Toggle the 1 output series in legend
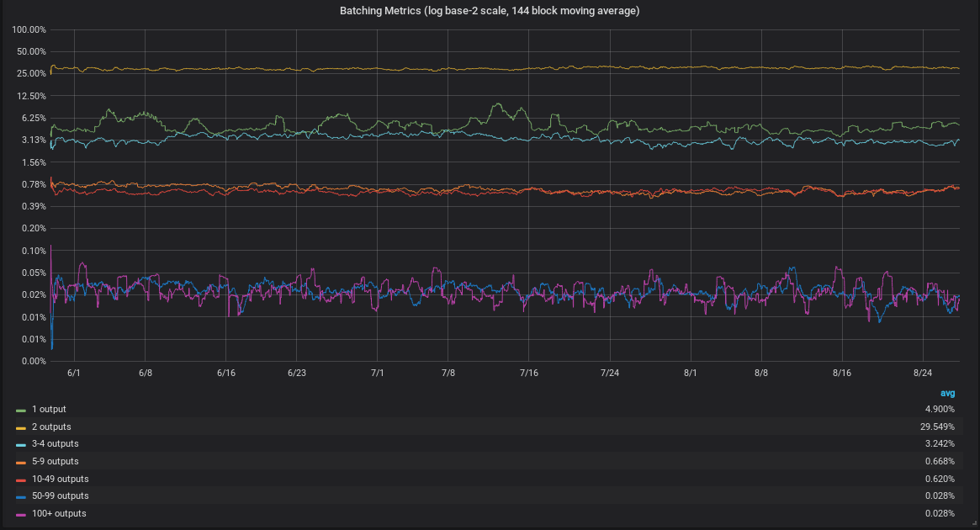This screenshot has width=980, height=530. point(49,410)
